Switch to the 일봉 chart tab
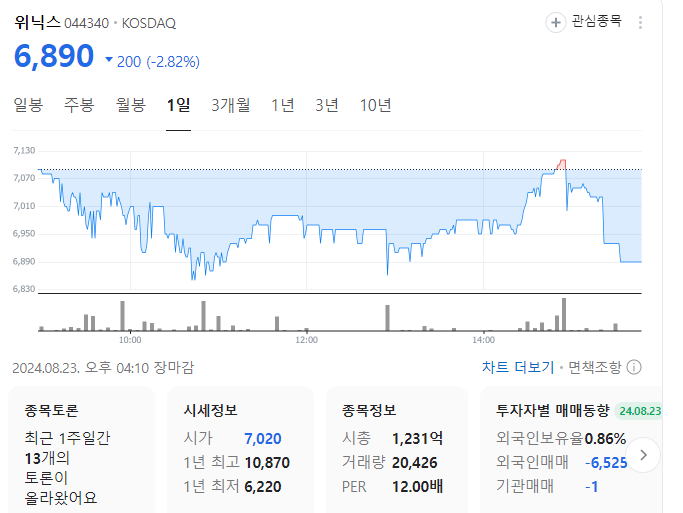Image resolution: width=683 pixels, height=513 pixels. [x=28, y=105]
